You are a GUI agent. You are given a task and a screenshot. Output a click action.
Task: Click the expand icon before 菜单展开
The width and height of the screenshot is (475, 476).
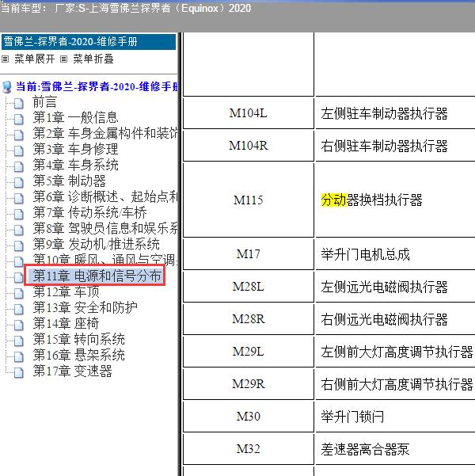[x=6, y=59]
